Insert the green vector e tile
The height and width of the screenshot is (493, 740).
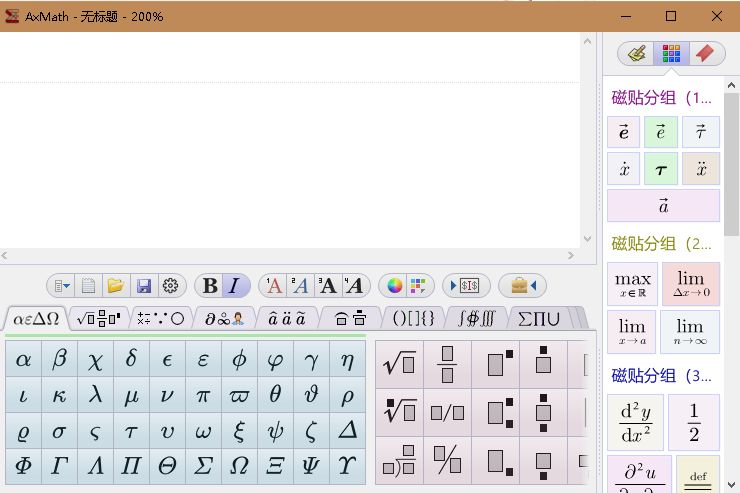pos(661,132)
